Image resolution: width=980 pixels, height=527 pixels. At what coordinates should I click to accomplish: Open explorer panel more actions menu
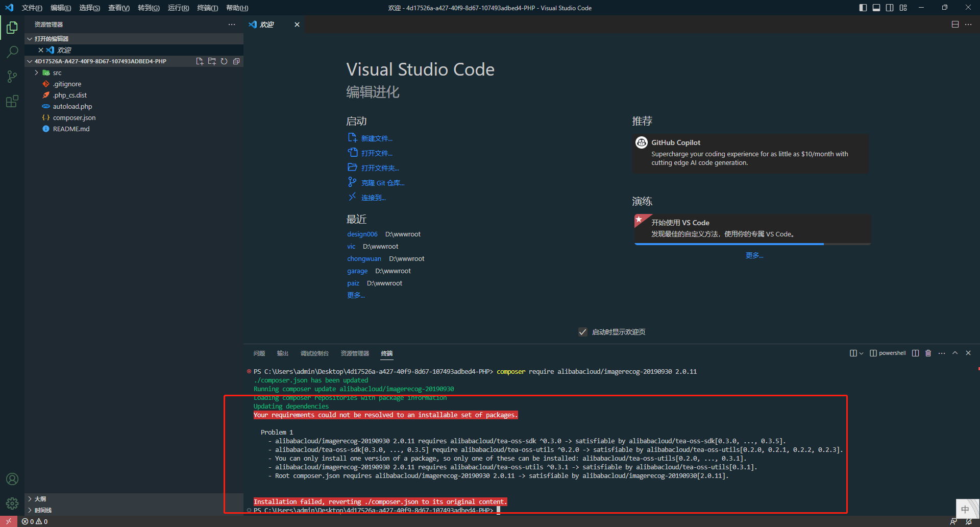pos(232,25)
